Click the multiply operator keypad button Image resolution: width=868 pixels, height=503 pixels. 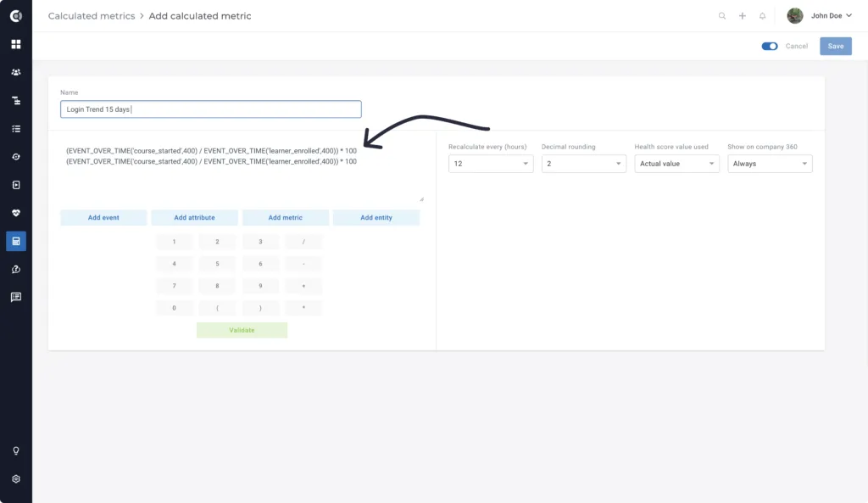click(x=303, y=308)
